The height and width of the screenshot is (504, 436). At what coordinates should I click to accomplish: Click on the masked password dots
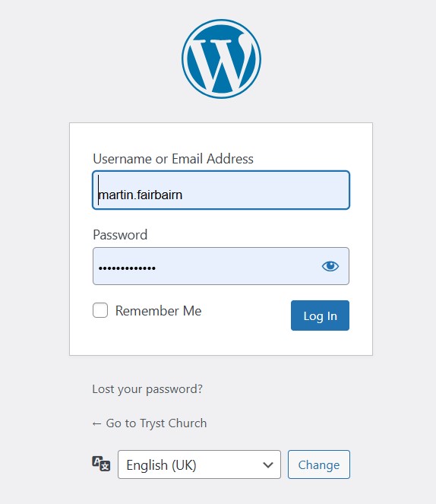click(x=127, y=268)
